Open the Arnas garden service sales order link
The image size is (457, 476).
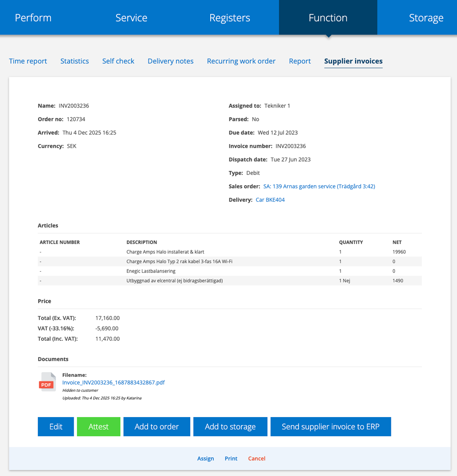(x=319, y=186)
